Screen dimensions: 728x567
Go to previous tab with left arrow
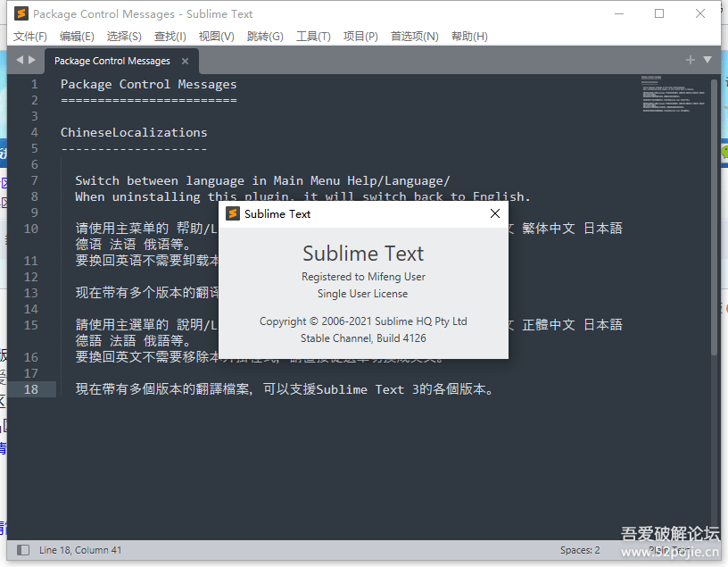pyautogui.click(x=20, y=60)
